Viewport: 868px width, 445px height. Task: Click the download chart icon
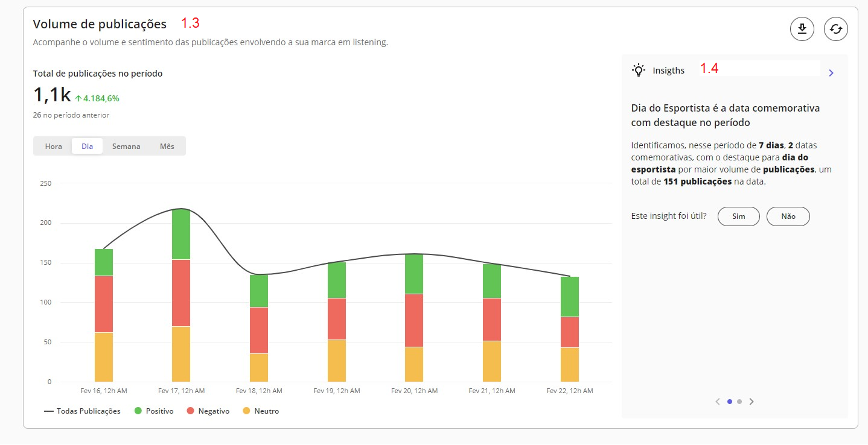pyautogui.click(x=802, y=29)
